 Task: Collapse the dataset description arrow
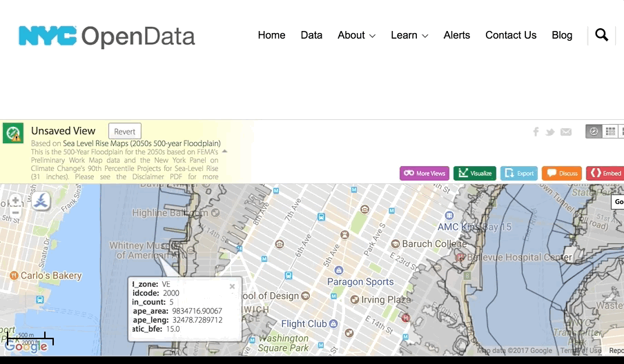coord(224,152)
